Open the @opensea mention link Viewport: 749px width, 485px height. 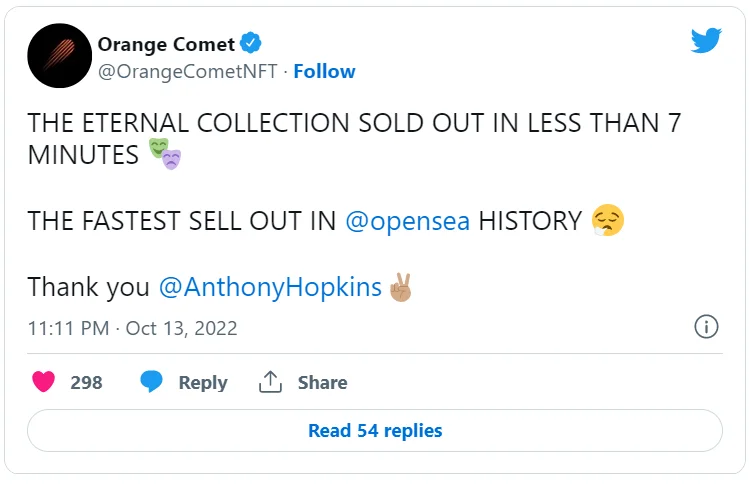(x=408, y=221)
